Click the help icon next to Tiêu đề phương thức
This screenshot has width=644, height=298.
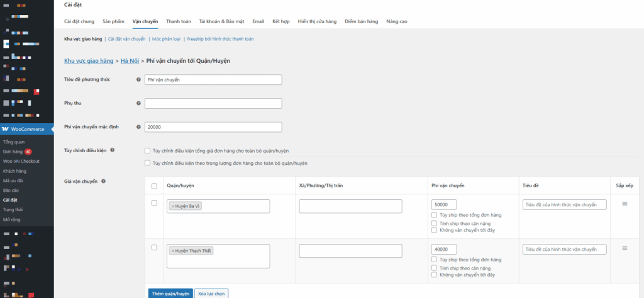[x=138, y=80]
